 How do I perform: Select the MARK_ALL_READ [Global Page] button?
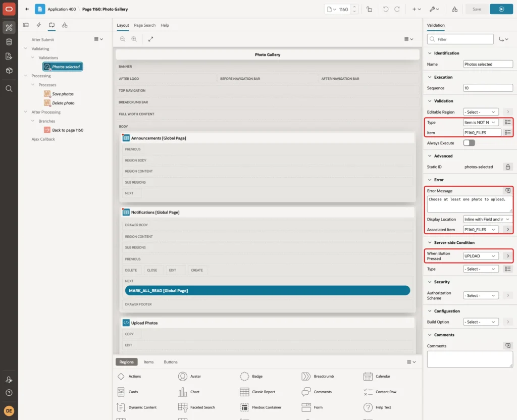[268, 290]
